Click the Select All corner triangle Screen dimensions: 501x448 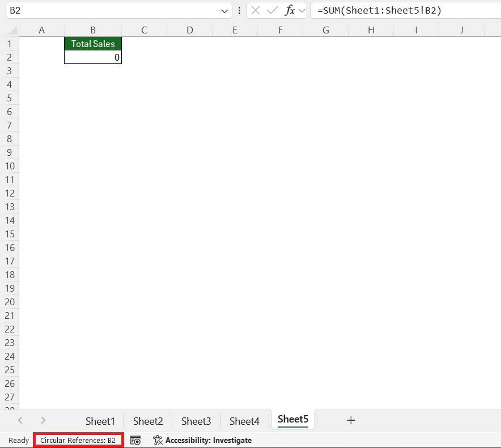pyautogui.click(x=12, y=31)
